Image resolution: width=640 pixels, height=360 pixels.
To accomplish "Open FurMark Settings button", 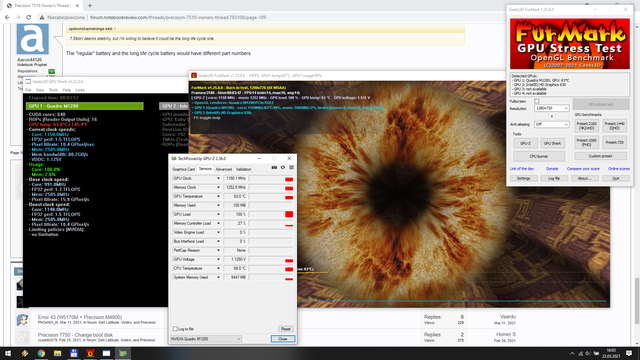I will [x=524, y=178].
